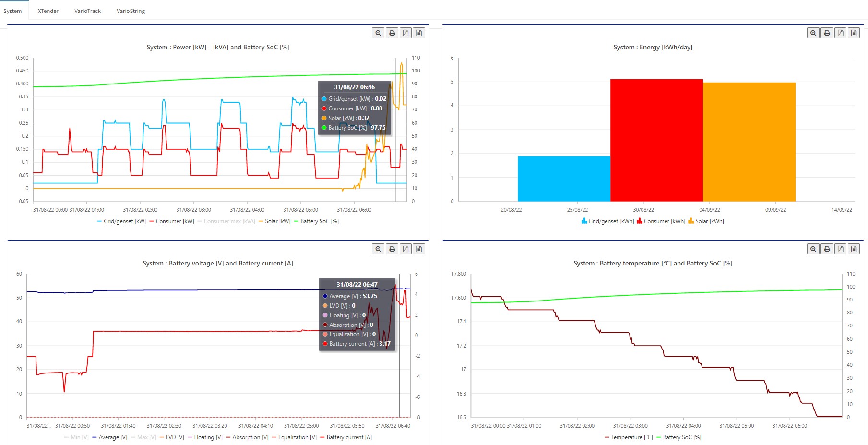The width and height of the screenshot is (868, 445).
Task: Print the Energy kWh/day chart
Action: pos(827,33)
